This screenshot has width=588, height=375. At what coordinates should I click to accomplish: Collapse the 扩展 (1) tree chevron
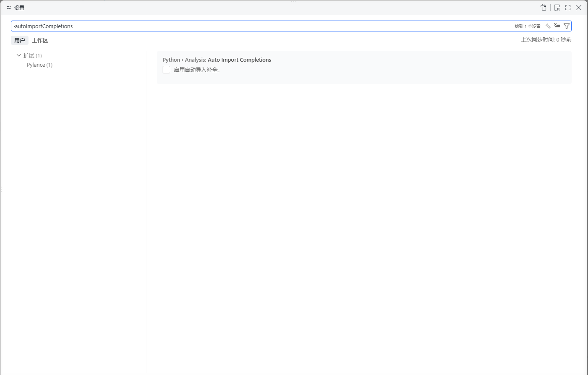[19, 55]
